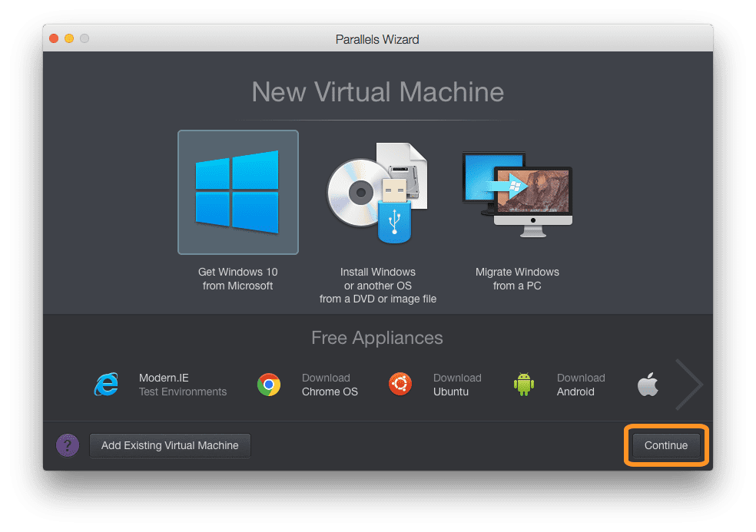Click the Parallels Wizard title bar
756x532 pixels.
tap(377, 38)
